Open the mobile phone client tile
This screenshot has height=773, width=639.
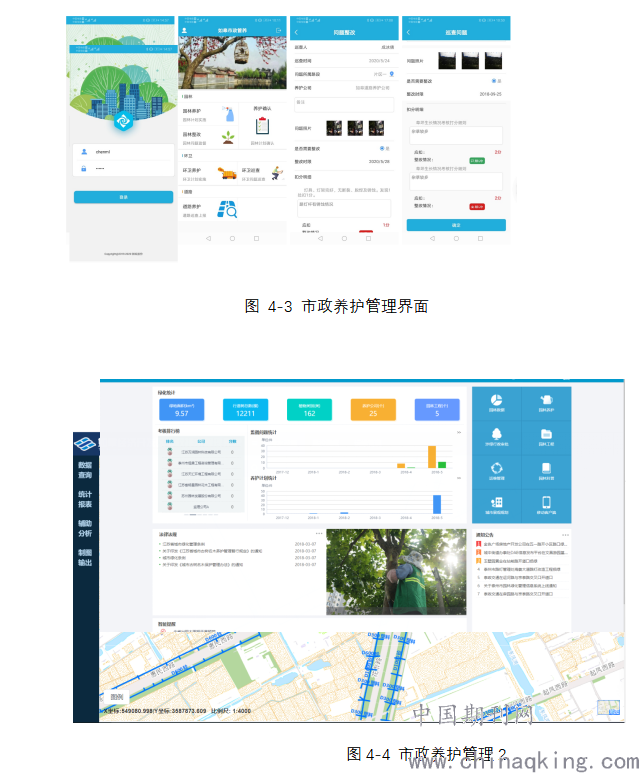[x=546, y=506]
